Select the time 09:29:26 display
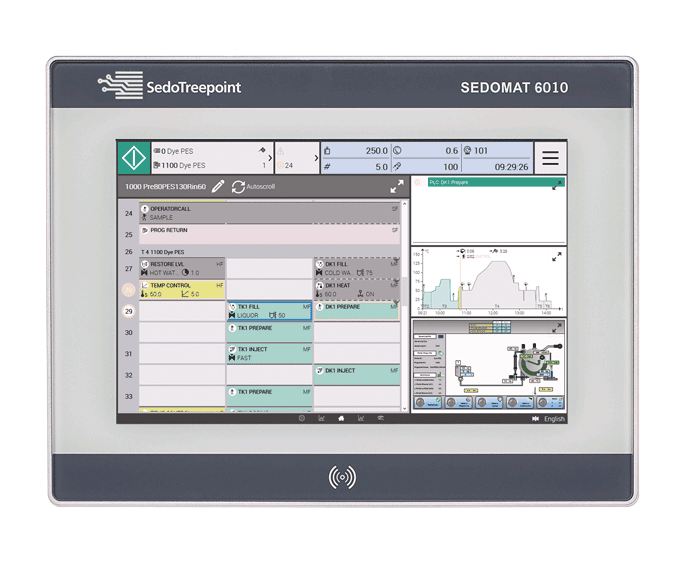This screenshot has height=563, width=680. (x=511, y=167)
